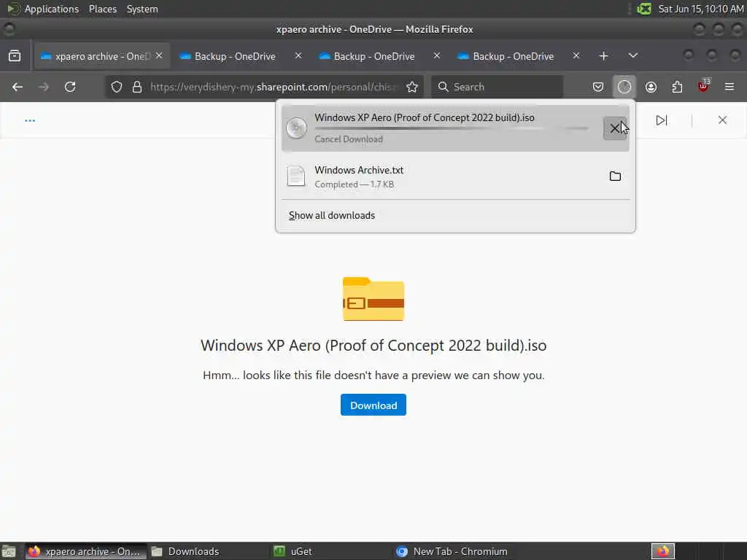Click the Firefox workspace switcher icon
The image size is (747, 560).
(662, 551)
